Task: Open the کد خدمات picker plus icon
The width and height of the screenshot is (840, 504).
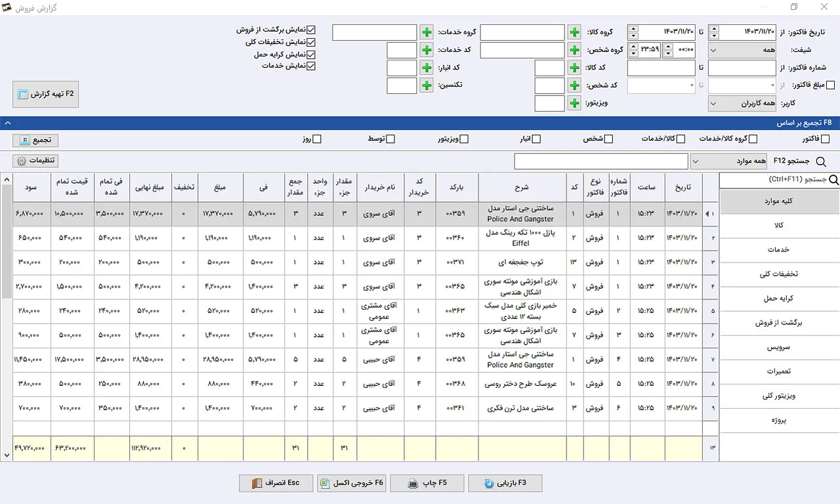Action: coord(427,50)
